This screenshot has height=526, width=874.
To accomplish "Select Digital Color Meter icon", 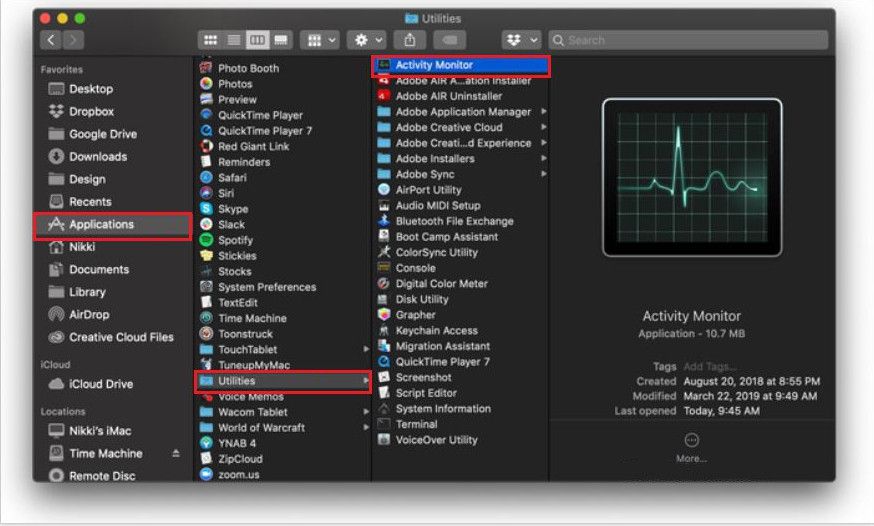I will click(383, 283).
